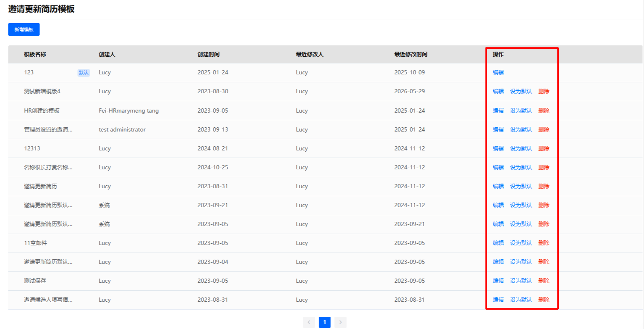This screenshot has width=644, height=329.
Task: Delete the 测试保存 template
Action: [544, 281]
